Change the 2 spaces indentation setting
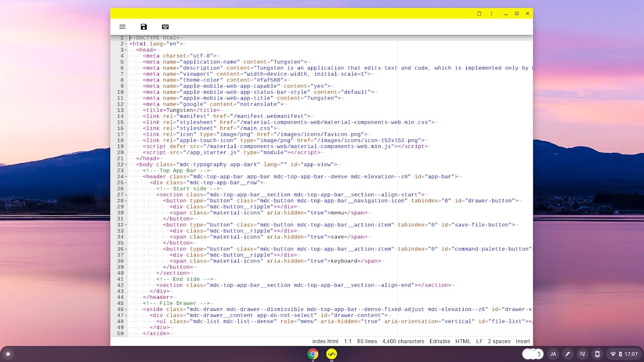Viewport: 644px width, 362px height. pos(499,342)
